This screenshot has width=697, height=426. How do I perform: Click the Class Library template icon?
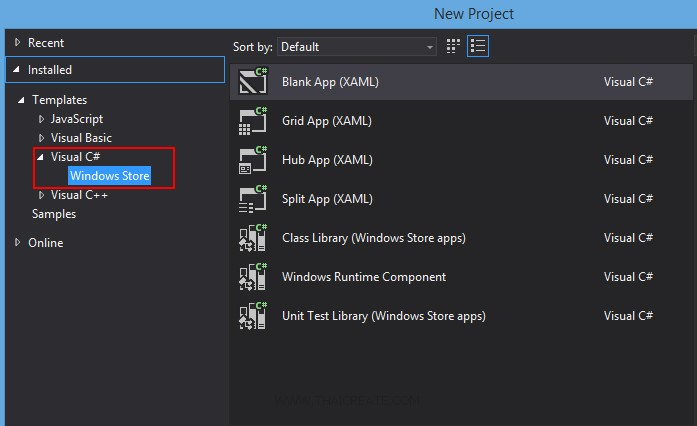click(252, 238)
